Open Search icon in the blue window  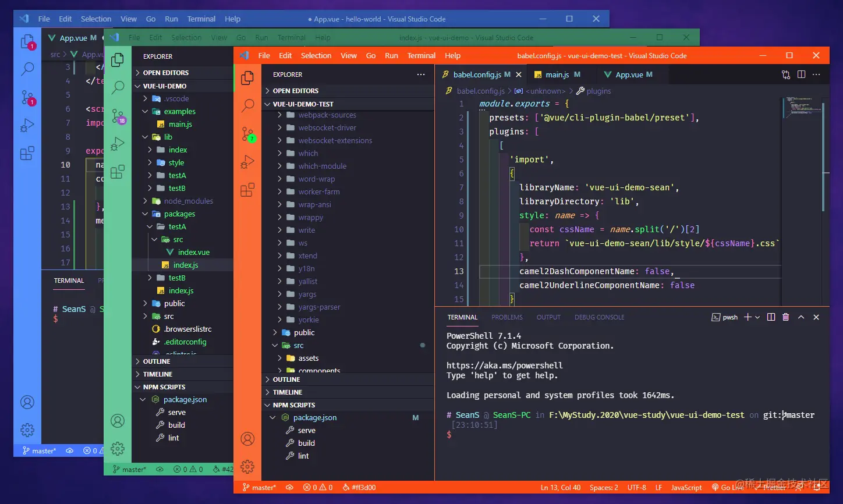[27, 69]
